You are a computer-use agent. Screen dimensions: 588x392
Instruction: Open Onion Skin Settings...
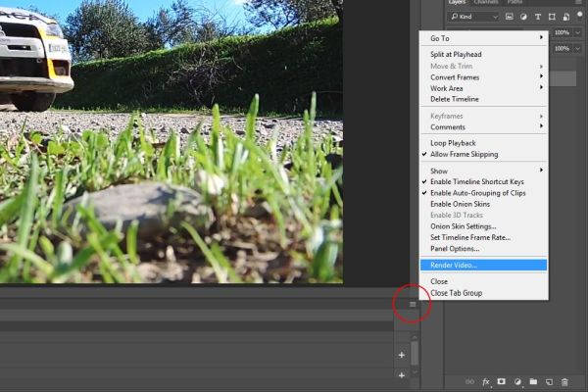[x=484, y=226]
